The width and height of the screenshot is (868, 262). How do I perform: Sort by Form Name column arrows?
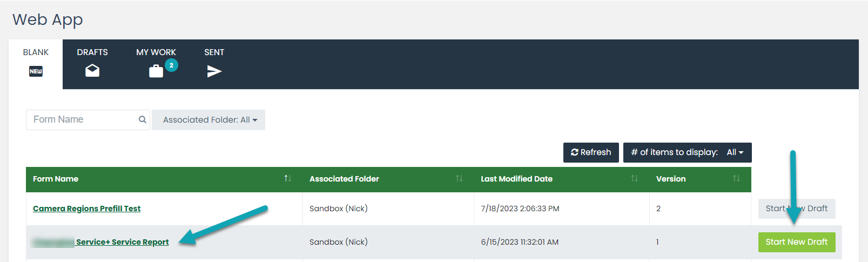point(288,178)
